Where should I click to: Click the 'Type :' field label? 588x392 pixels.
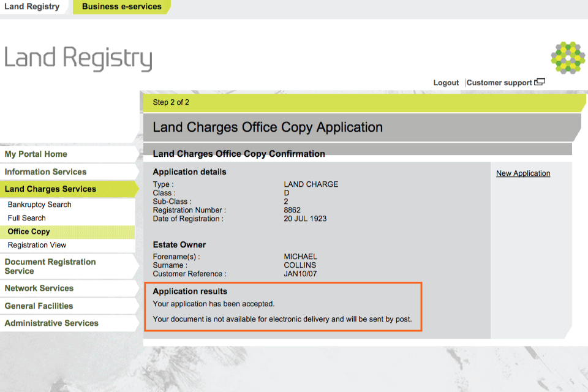(x=163, y=184)
